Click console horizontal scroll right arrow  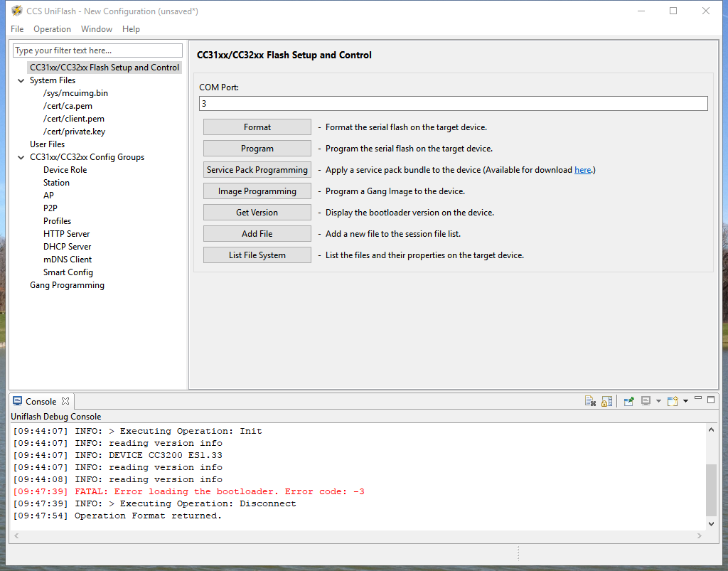coord(700,535)
